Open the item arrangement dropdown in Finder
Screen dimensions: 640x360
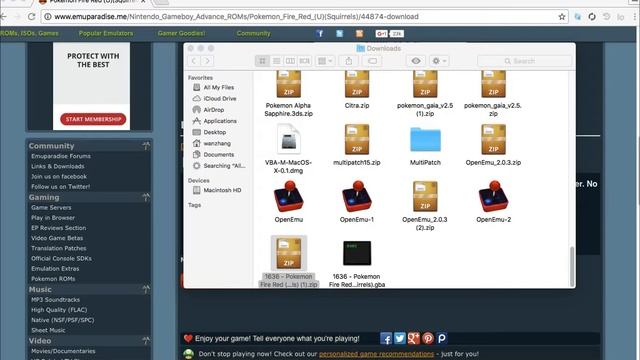pos(325,61)
